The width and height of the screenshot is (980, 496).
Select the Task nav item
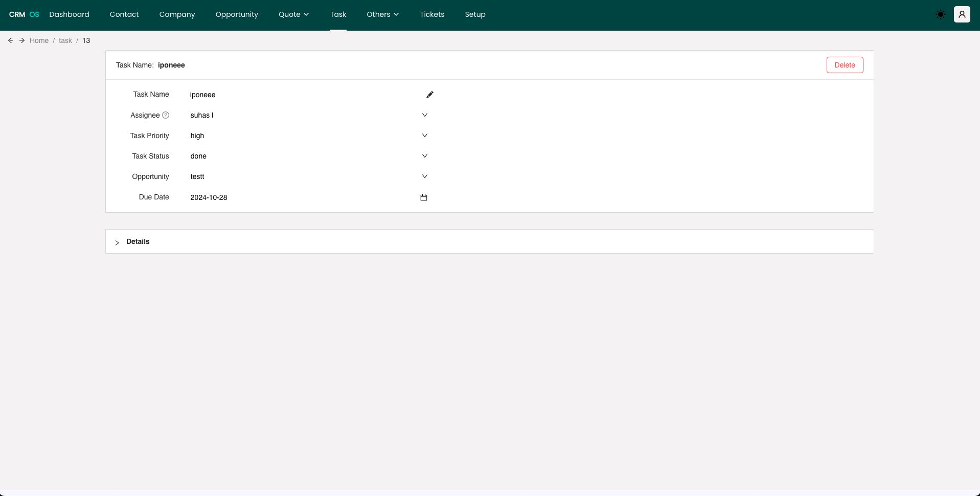tap(338, 14)
